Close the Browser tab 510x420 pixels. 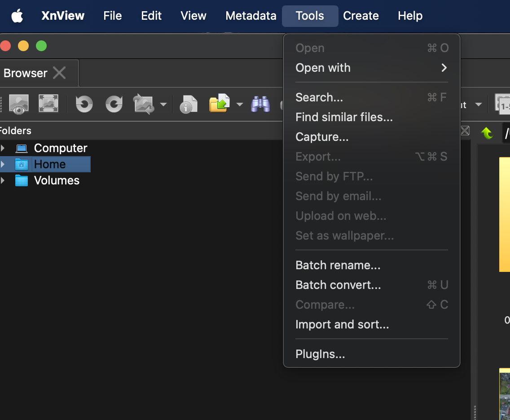[x=59, y=73]
